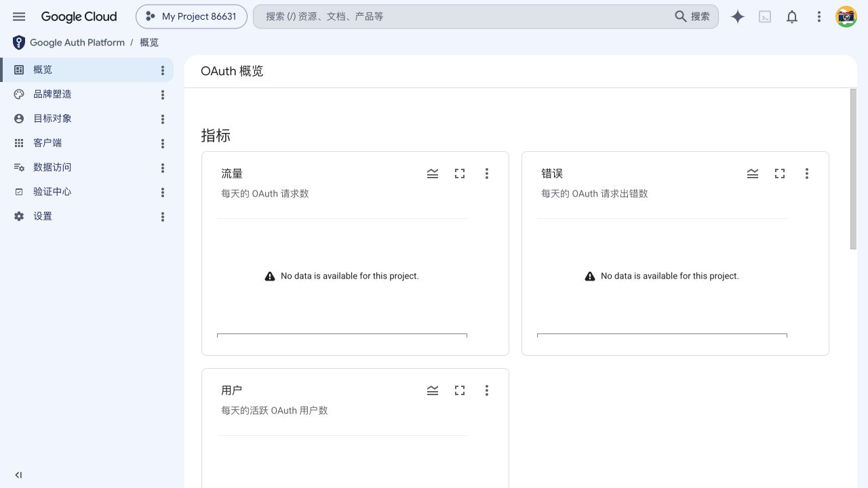Open the user account avatar
868x488 pixels.
click(x=846, y=16)
